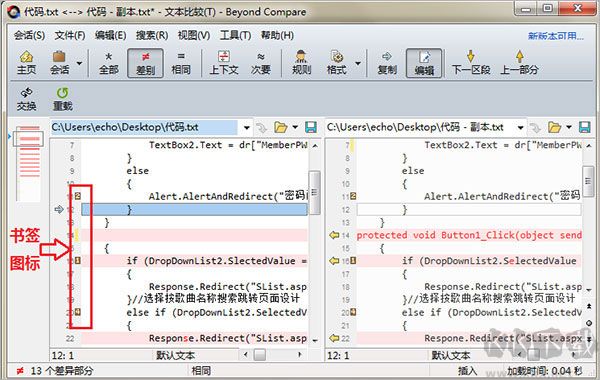Click copy-left arrow at right line 14
This screenshot has width=600, height=380.
[334, 235]
